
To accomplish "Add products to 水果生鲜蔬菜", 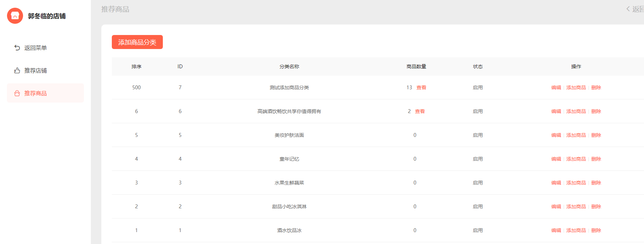I will (576, 183).
